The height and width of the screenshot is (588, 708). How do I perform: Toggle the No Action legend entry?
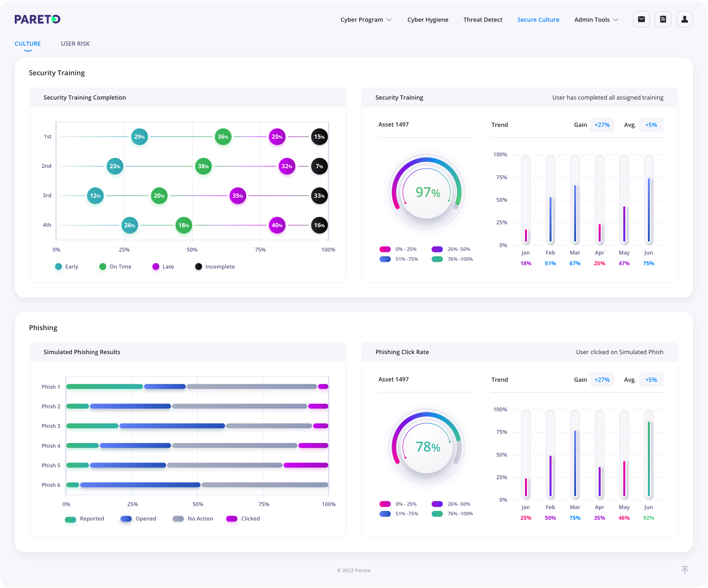178,519
